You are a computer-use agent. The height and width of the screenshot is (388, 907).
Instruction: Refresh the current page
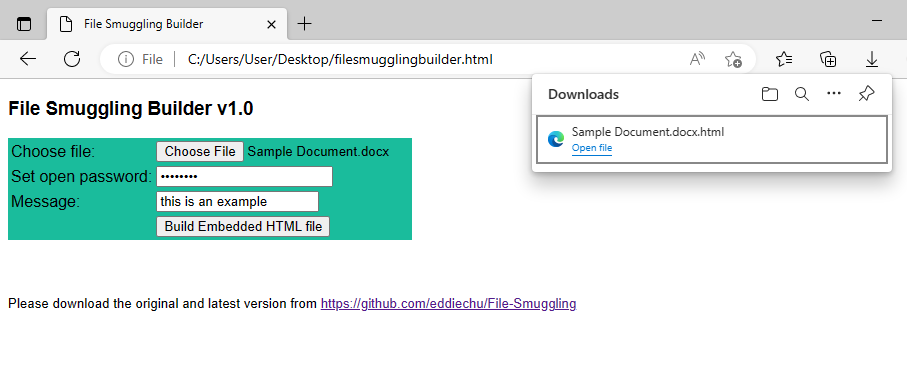tap(72, 59)
